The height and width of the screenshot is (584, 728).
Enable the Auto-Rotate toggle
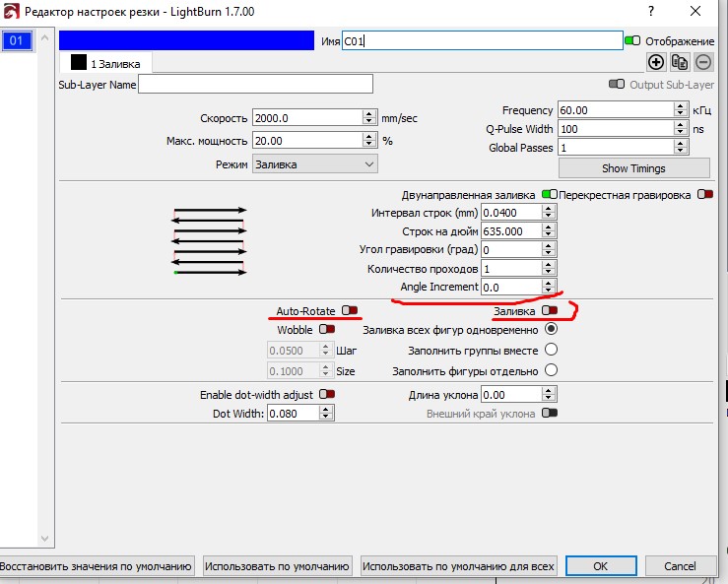click(350, 310)
